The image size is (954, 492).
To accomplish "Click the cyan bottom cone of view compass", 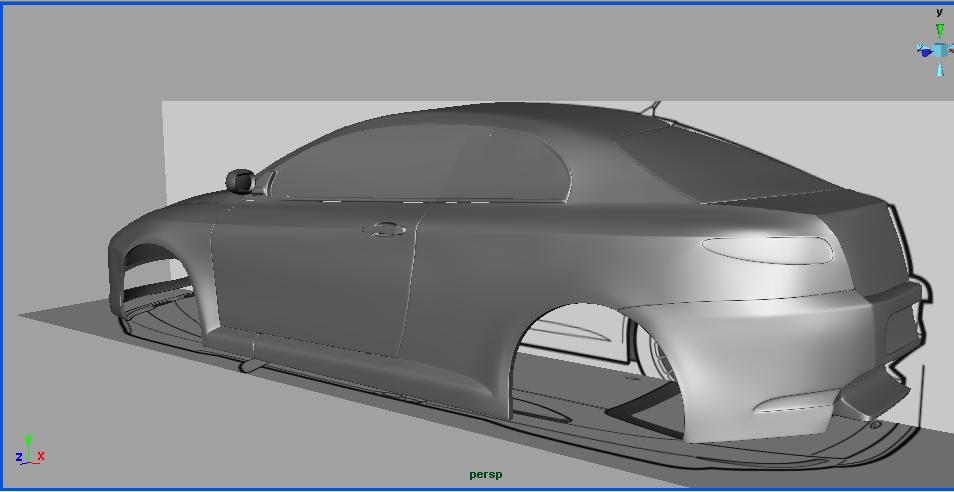I will [x=941, y=69].
